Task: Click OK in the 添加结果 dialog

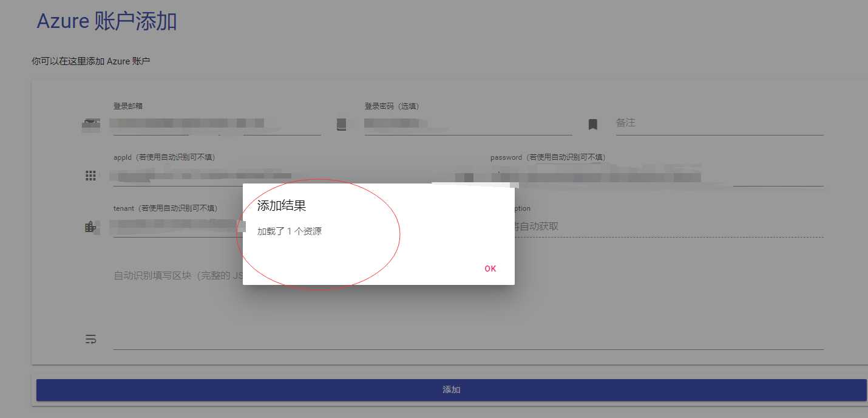Action: coord(490,269)
